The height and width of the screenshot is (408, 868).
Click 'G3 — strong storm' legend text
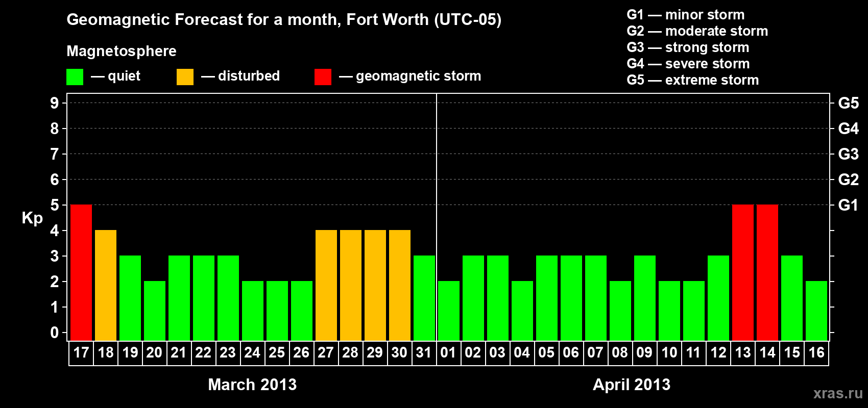coord(688,47)
